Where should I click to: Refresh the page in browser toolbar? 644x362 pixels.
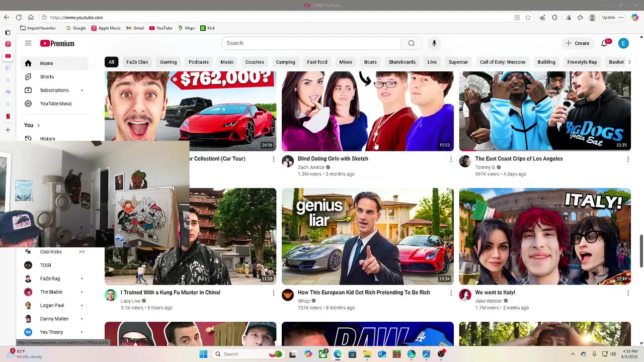(19, 17)
